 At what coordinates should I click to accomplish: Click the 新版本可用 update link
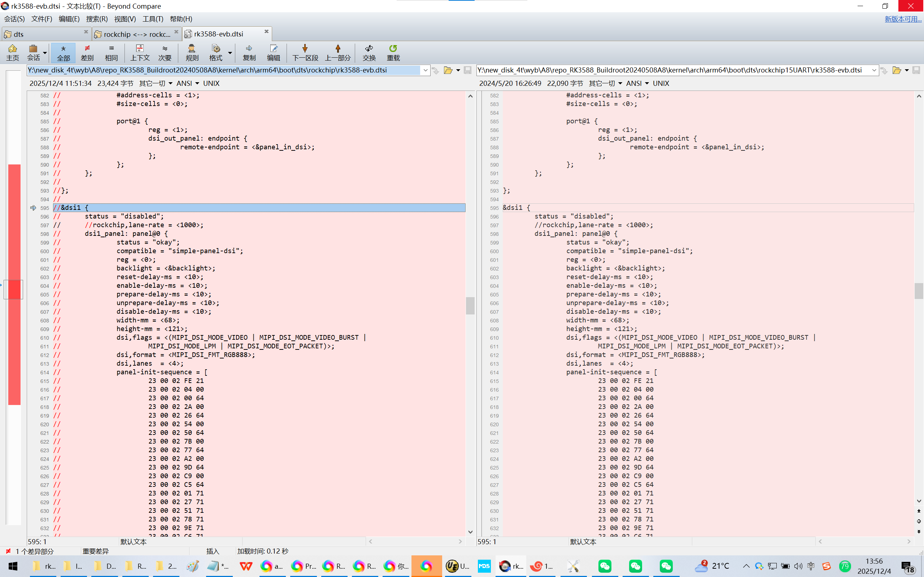(x=903, y=19)
